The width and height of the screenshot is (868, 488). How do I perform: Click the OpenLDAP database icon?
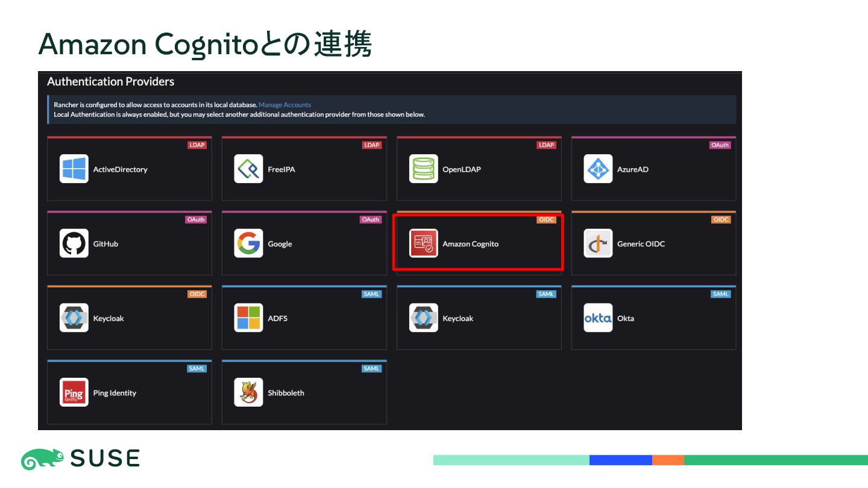(x=423, y=169)
